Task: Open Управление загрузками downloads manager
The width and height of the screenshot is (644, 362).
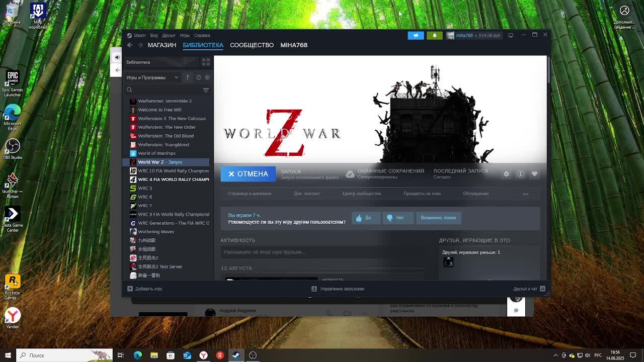Action: [338, 289]
